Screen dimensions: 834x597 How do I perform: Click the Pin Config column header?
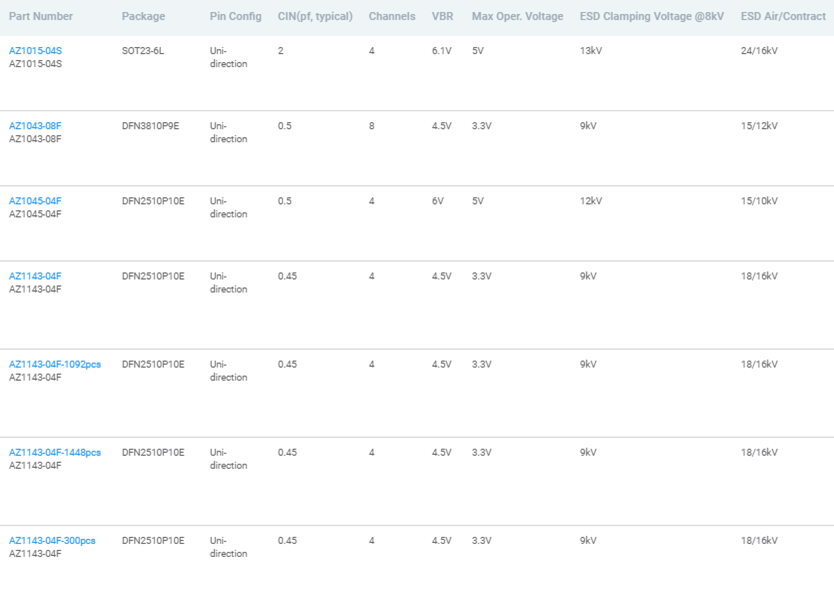point(236,16)
